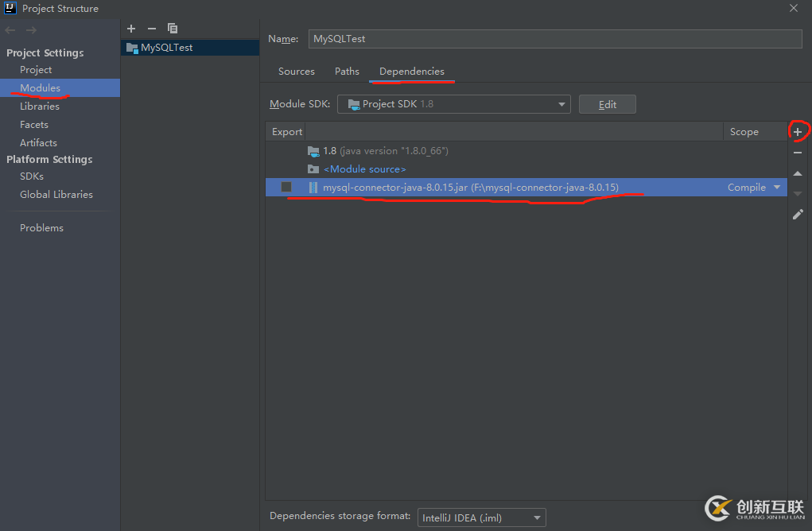Click the Module source folder icon
This screenshot has width=812, height=531.
[313, 169]
